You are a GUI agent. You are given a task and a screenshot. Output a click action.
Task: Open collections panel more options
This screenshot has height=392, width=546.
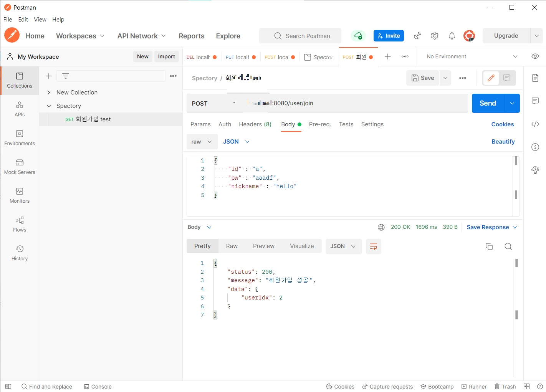tap(173, 76)
